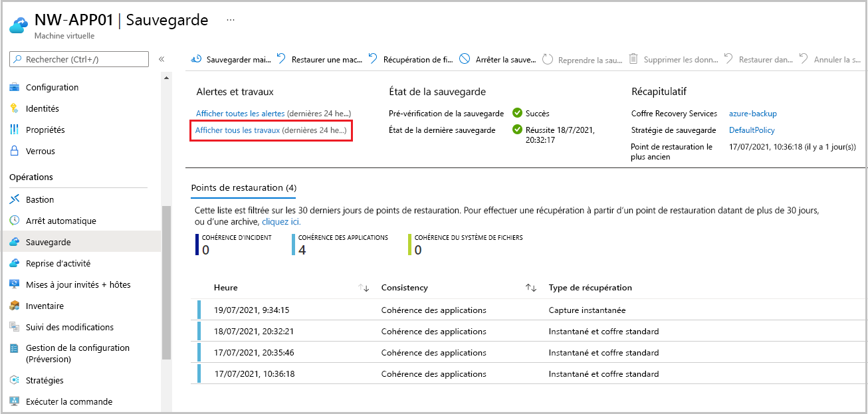Open the DefaultPolicy backup strategy link
Image resolution: width=868 pixels, height=414 pixels.
click(752, 130)
